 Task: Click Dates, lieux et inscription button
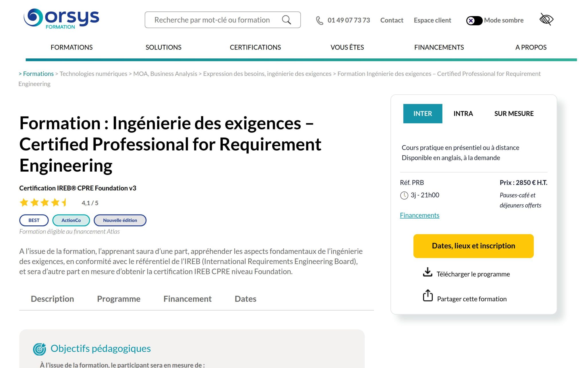coord(473,246)
